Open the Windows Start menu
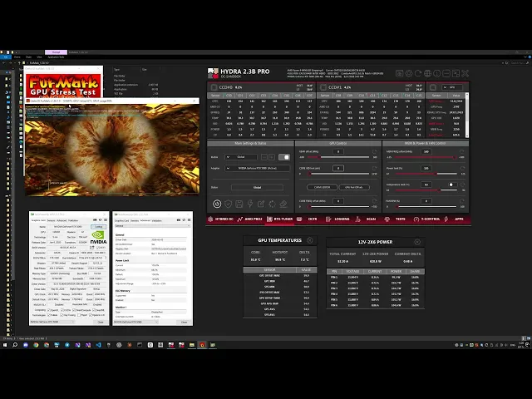This screenshot has height=399, width=532. [5, 345]
